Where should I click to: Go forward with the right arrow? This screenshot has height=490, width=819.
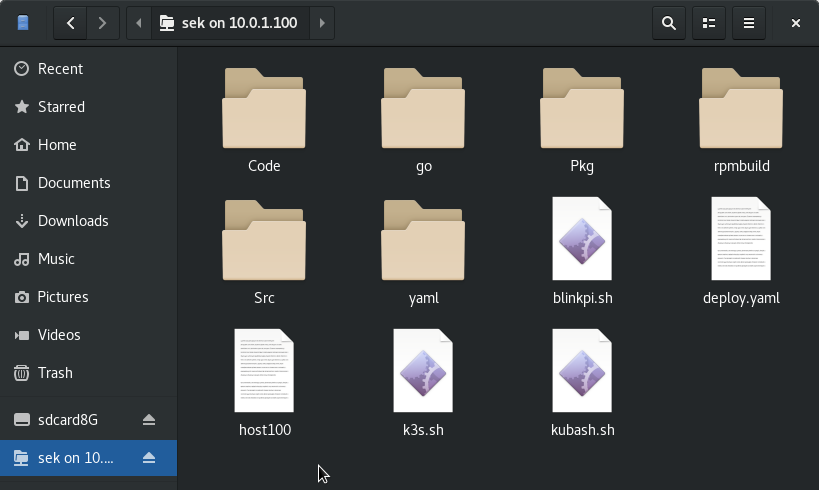(x=101, y=23)
